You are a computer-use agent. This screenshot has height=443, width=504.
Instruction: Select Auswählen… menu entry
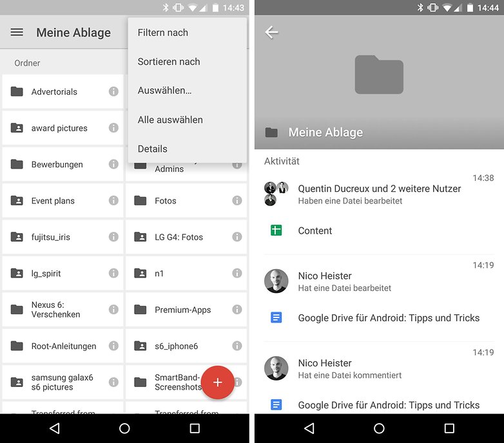pyautogui.click(x=188, y=91)
